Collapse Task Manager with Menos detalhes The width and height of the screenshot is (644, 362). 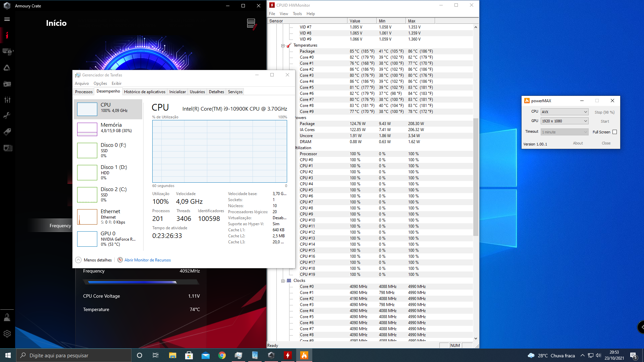[94, 260]
